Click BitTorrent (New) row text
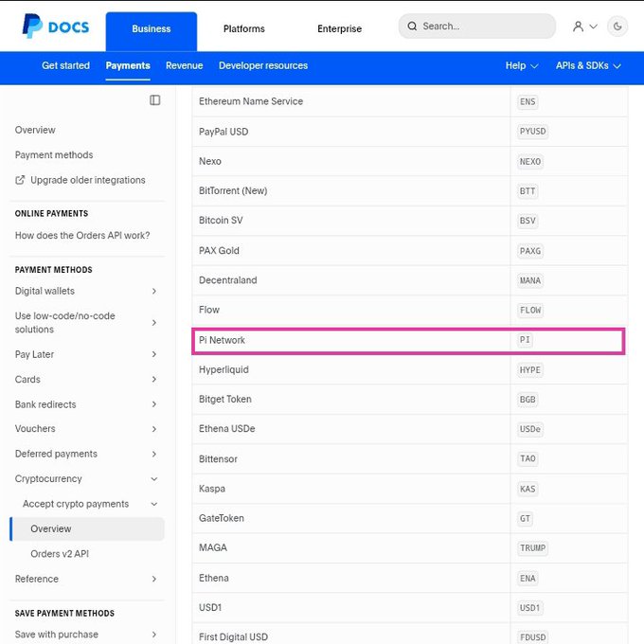The image size is (644, 644). (233, 190)
